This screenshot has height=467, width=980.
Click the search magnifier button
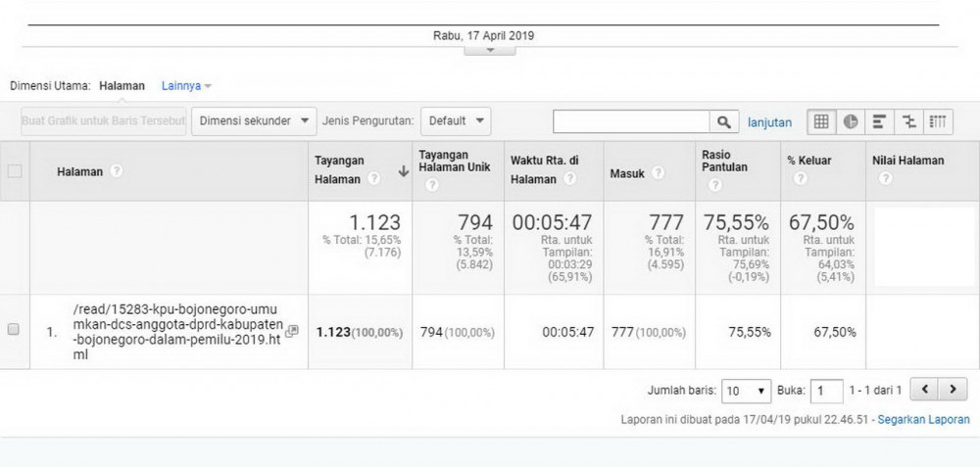pos(724,121)
